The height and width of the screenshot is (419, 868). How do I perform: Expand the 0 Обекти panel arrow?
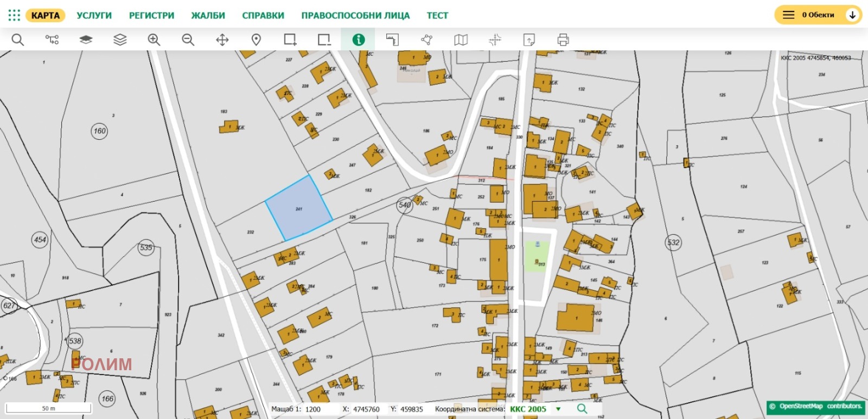click(852, 15)
